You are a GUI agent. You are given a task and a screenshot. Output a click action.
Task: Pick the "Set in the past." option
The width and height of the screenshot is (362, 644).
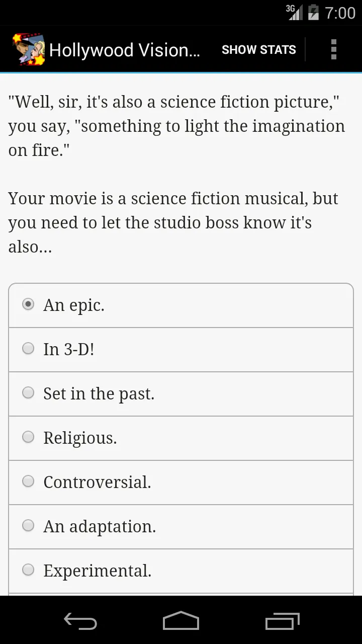point(29,393)
